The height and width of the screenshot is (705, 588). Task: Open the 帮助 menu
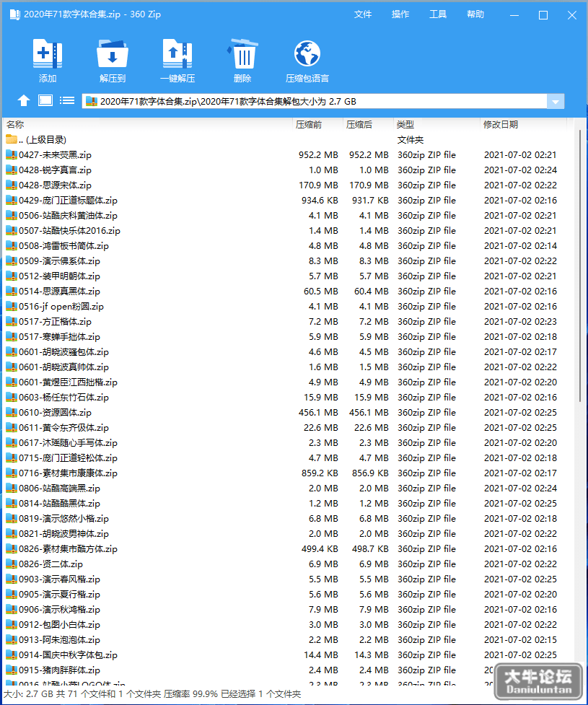click(x=475, y=14)
